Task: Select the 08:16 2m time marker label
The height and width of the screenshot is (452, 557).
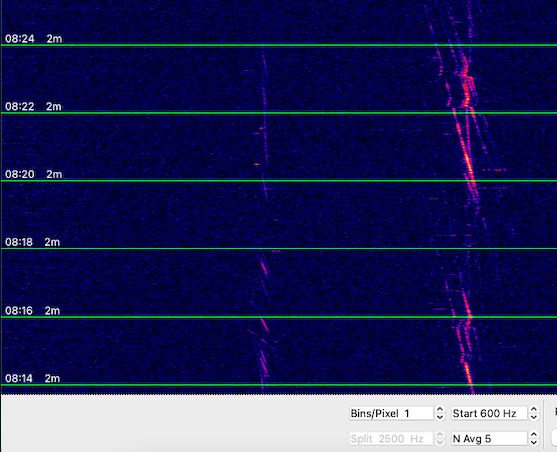Action: (32, 311)
